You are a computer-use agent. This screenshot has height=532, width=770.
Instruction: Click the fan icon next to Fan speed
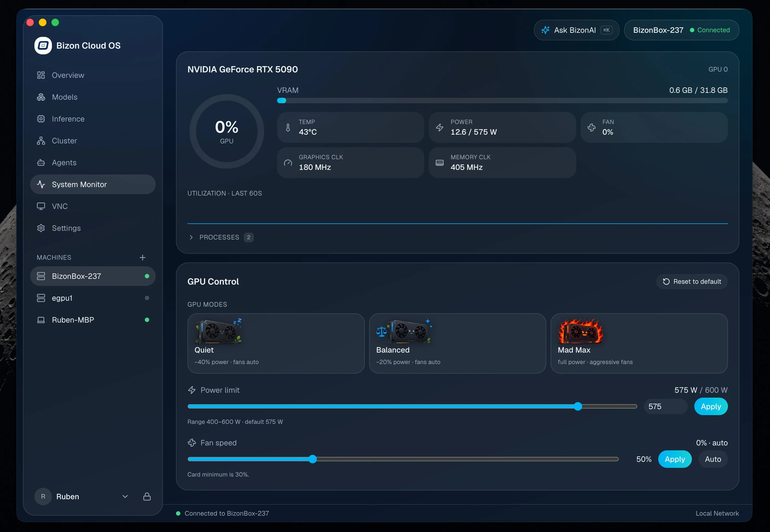coord(192,443)
